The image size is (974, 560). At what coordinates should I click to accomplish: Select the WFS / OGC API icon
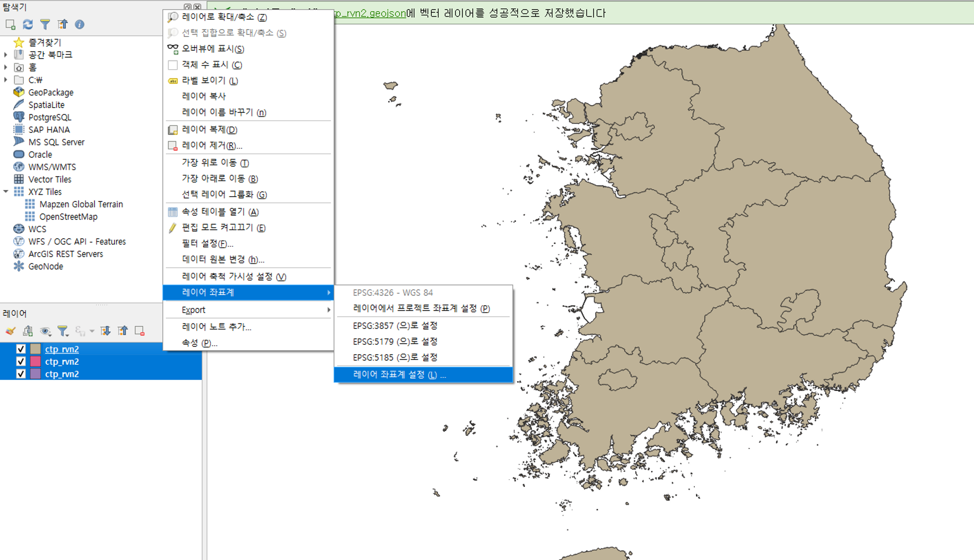tap(19, 242)
